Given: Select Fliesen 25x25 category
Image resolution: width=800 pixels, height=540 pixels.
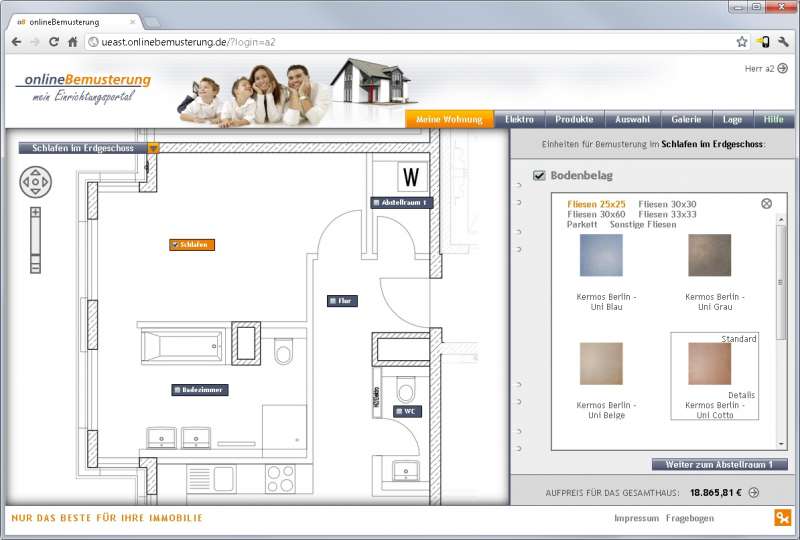Looking at the screenshot, I should [596, 204].
